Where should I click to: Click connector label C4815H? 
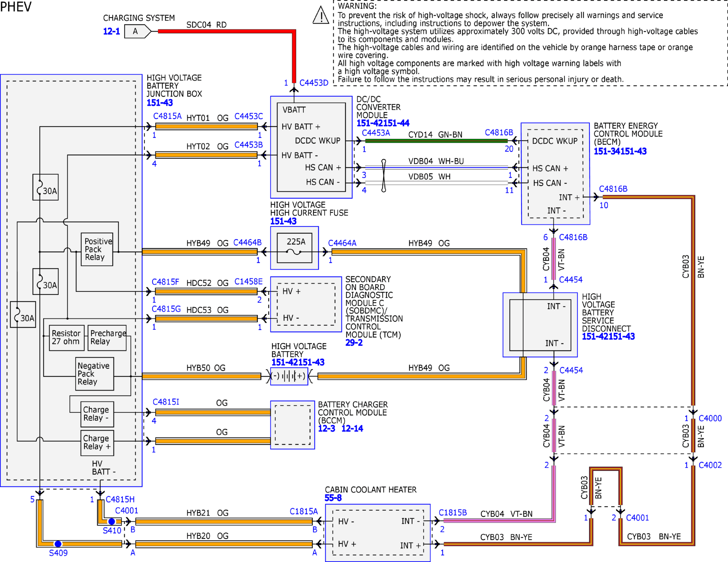tap(120, 499)
